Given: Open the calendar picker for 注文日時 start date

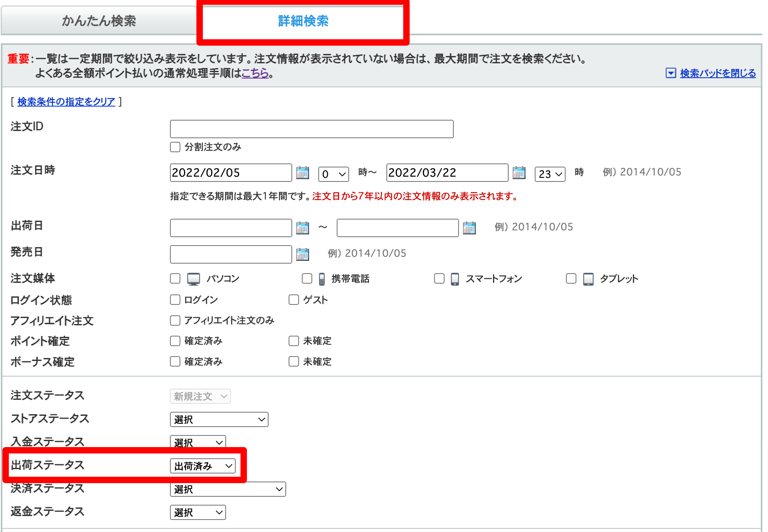Looking at the screenshot, I should [x=303, y=173].
